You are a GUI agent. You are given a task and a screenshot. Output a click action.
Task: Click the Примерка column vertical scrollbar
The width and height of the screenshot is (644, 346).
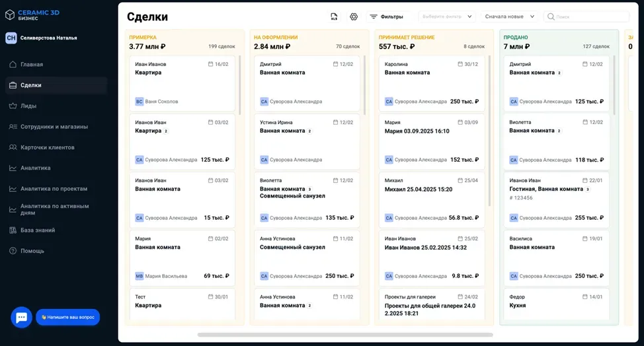(x=240, y=85)
